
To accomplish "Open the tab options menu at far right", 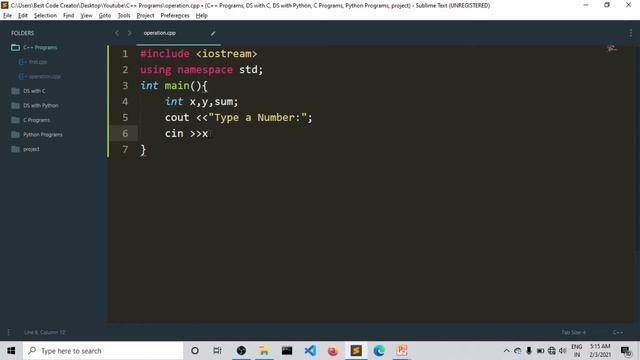I will coord(631,33).
